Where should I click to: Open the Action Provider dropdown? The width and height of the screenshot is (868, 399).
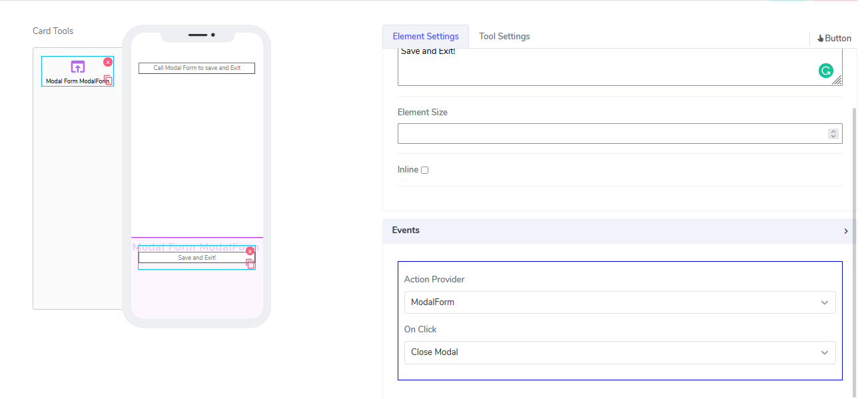[x=620, y=302]
